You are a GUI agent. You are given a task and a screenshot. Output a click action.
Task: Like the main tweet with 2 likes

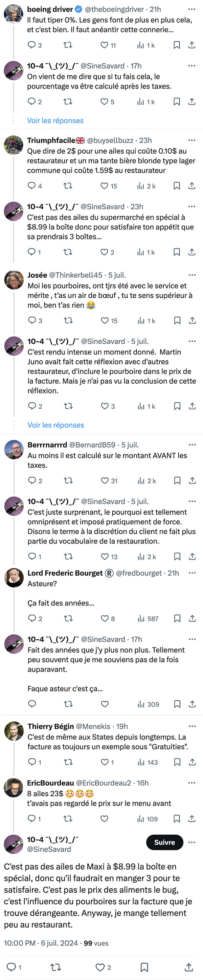pyautogui.click(x=103, y=967)
